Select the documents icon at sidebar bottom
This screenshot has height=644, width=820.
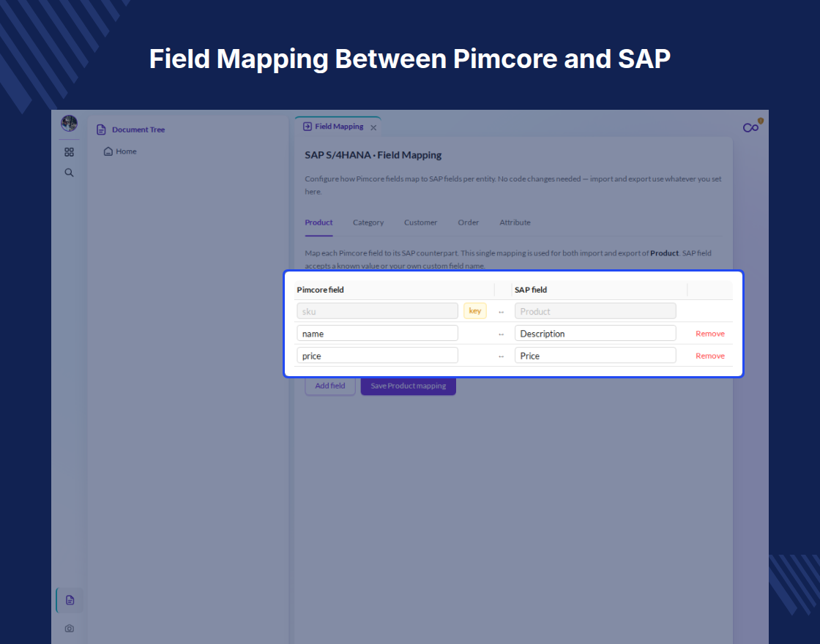(70, 600)
